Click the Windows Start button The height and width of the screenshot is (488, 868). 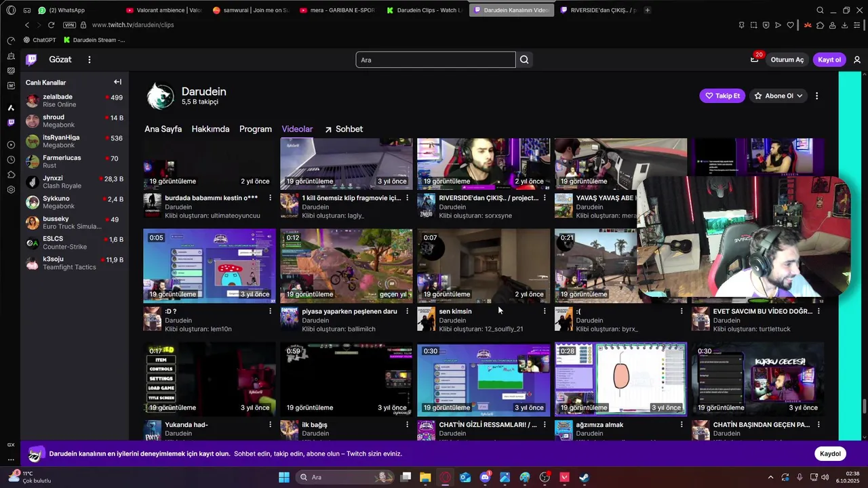coord(283,477)
